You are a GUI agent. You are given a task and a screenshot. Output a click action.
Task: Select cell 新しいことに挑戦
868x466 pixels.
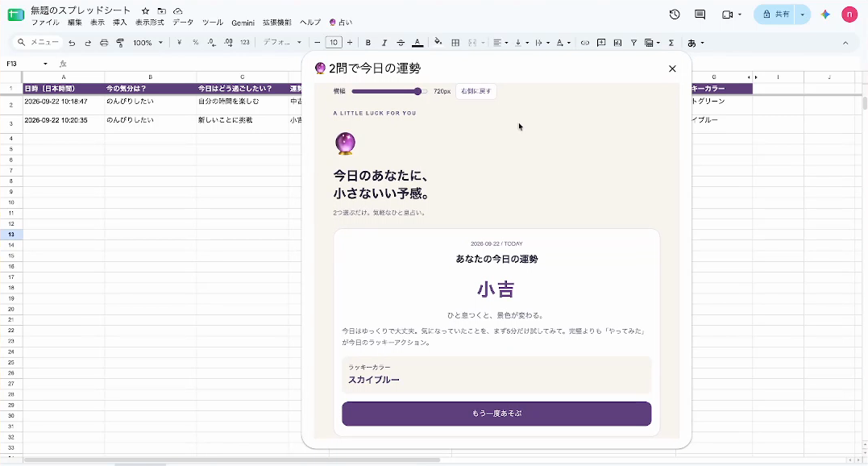pyautogui.click(x=243, y=123)
